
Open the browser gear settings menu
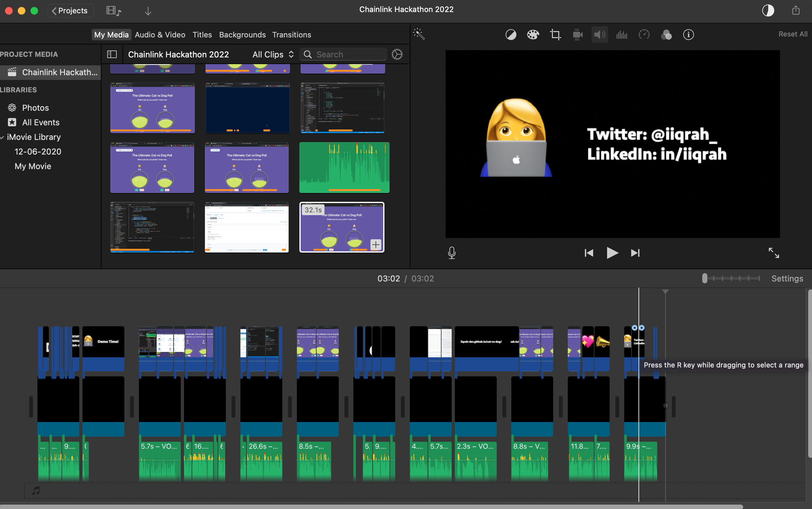coord(397,54)
